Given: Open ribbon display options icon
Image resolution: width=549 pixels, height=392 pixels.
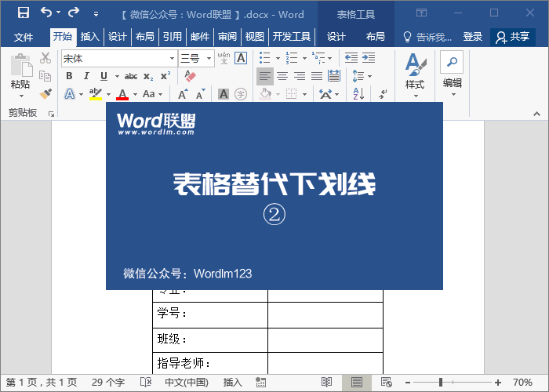Looking at the screenshot, I should (422, 13).
